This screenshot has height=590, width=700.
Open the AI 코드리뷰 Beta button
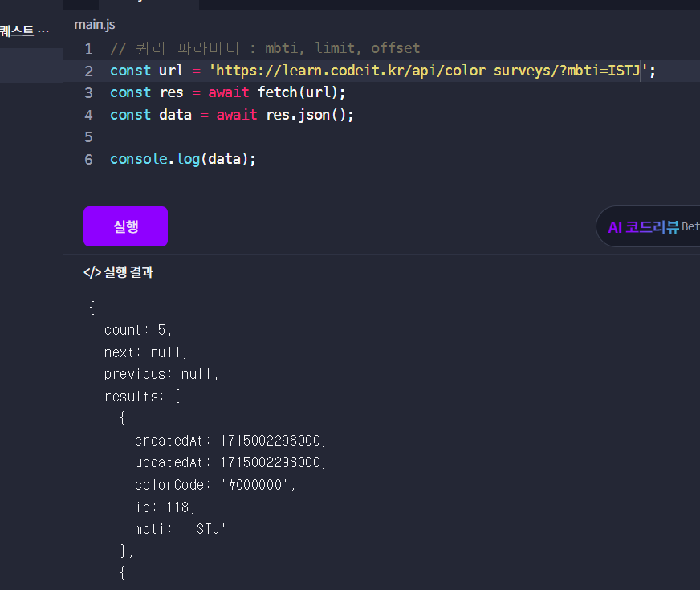click(648, 226)
